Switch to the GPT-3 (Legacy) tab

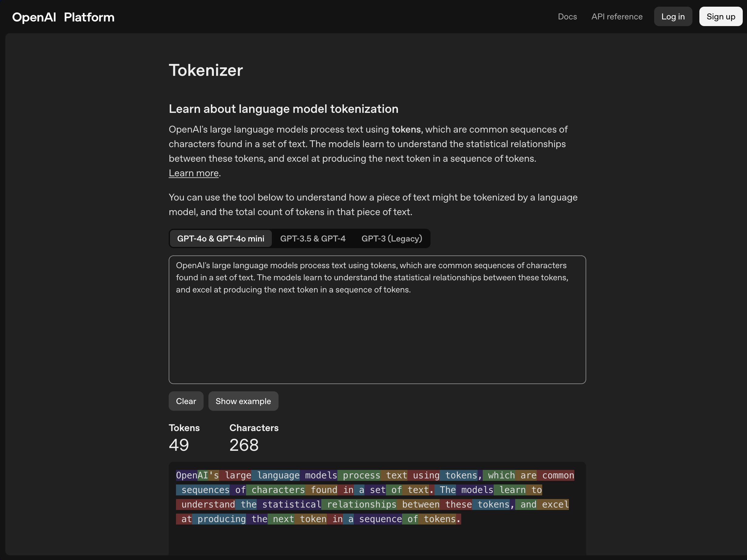pos(392,238)
